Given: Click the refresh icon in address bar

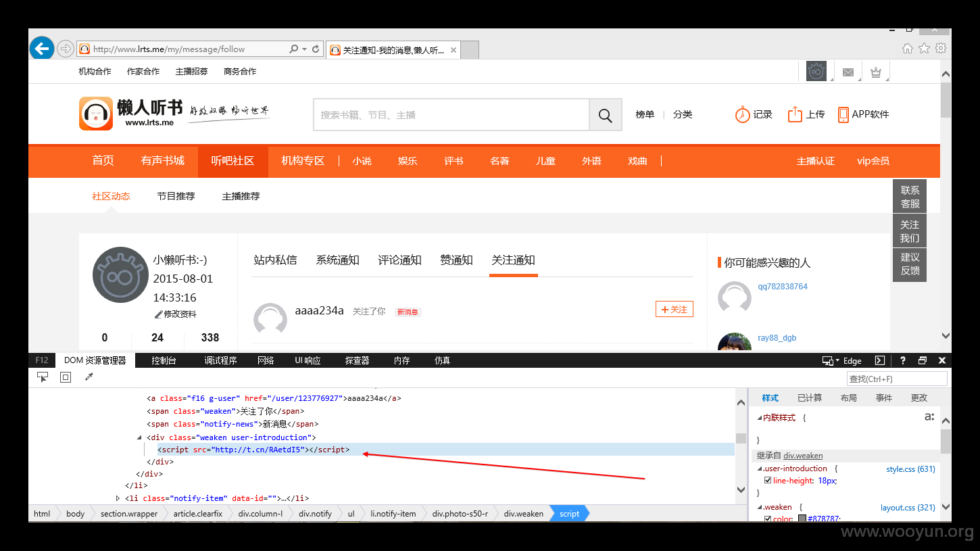Looking at the screenshot, I should point(316,49).
